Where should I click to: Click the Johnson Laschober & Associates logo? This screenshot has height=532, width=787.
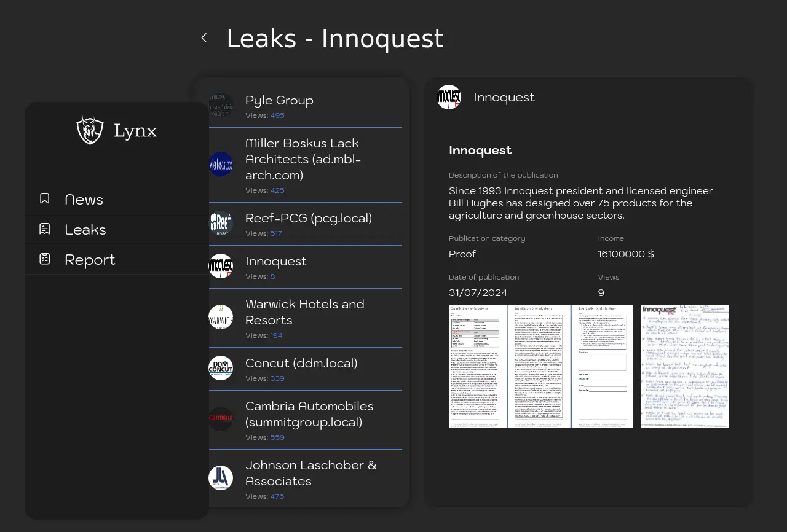click(221, 478)
